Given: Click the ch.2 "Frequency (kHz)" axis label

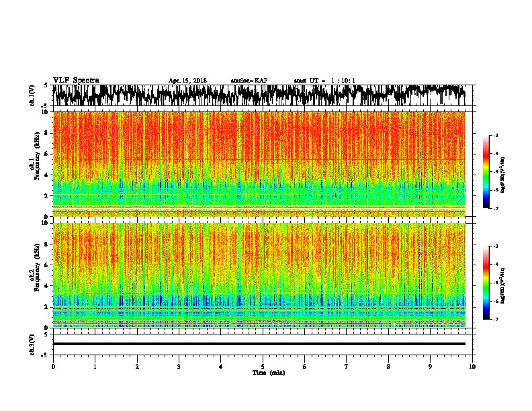Looking at the screenshot, I should coord(38,267).
